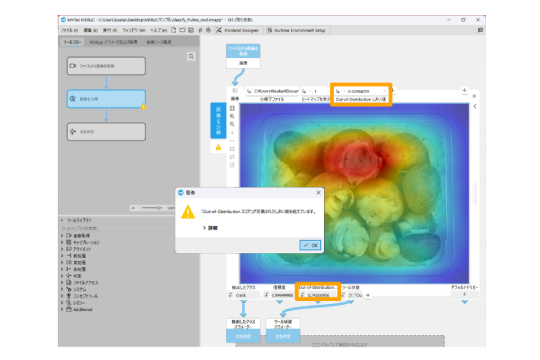Open Runtime Environment Setup
Screen dimensions: 540x360
pos(296,30)
